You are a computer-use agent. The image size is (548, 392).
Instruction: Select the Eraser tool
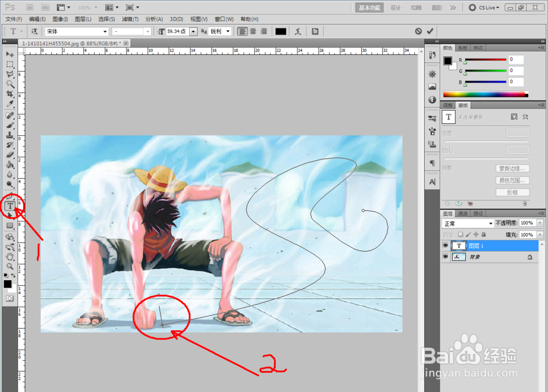click(x=10, y=155)
